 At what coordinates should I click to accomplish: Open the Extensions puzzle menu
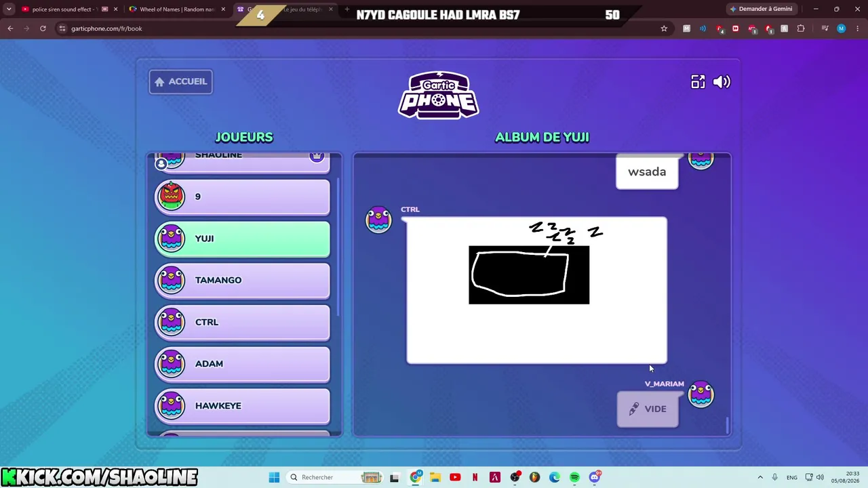[801, 28]
